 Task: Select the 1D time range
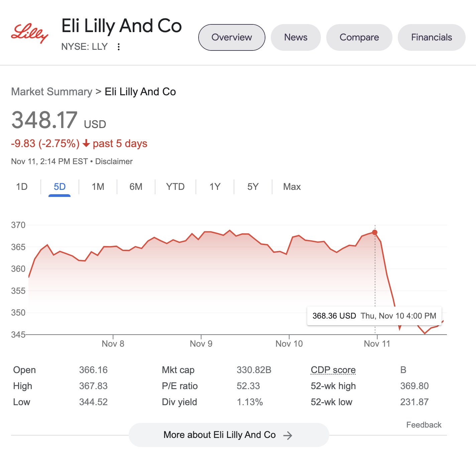(22, 187)
